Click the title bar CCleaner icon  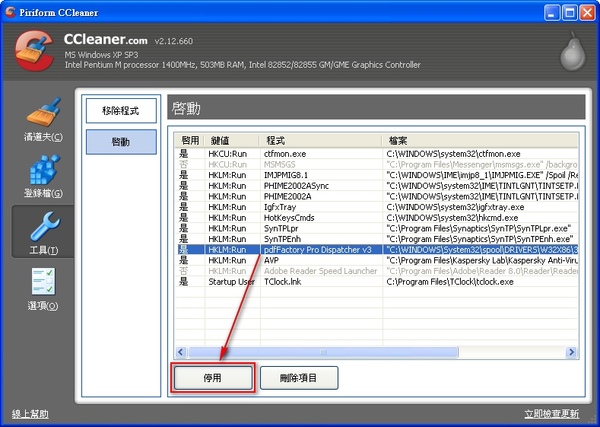[x=10, y=12]
